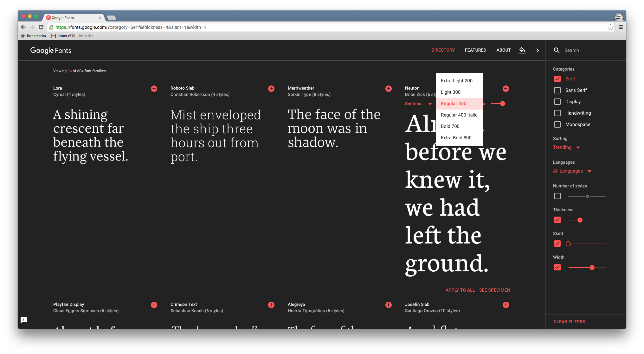Open the Trending sorting dropdown
The image size is (644, 354).
(567, 148)
